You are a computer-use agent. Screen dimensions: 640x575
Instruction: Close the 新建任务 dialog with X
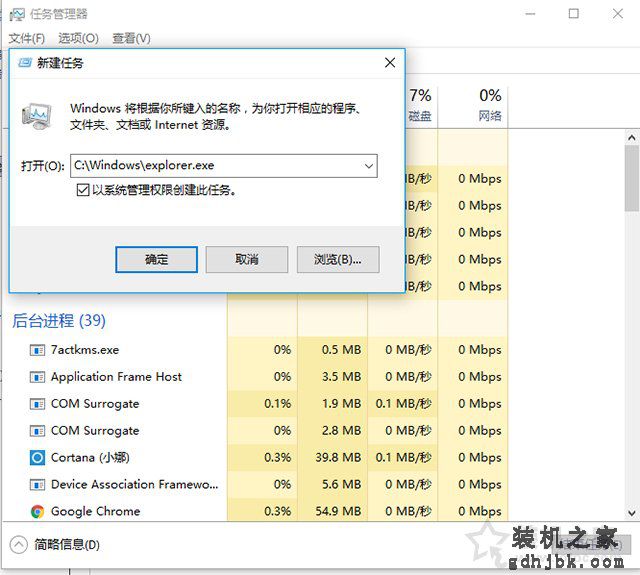click(x=390, y=63)
